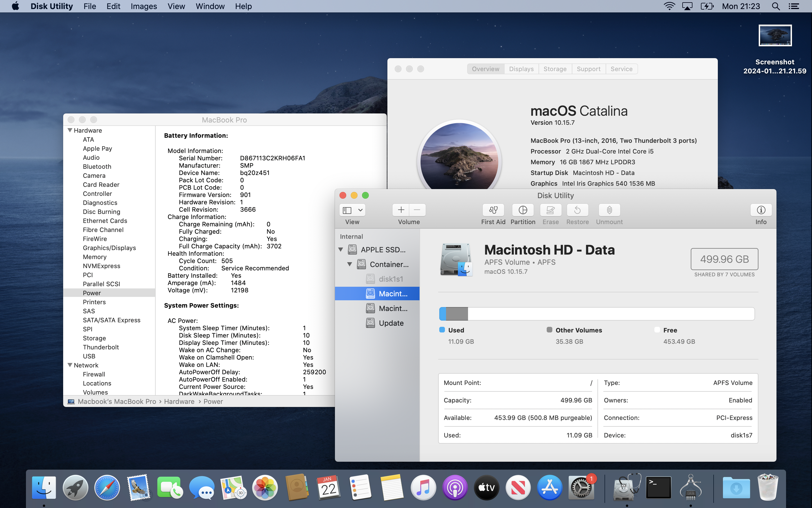Switch to the Service tab in About This Mac

[x=621, y=69]
